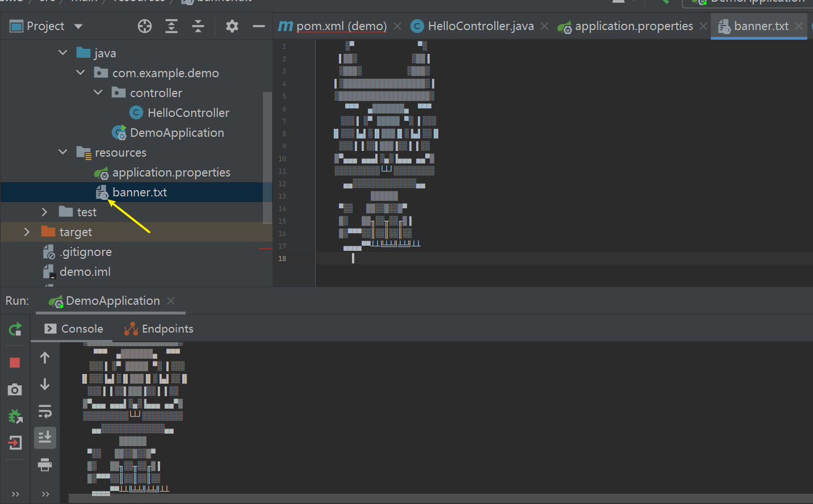Click the Select Opened File crosshair icon
813x504 pixels.
click(145, 26)
